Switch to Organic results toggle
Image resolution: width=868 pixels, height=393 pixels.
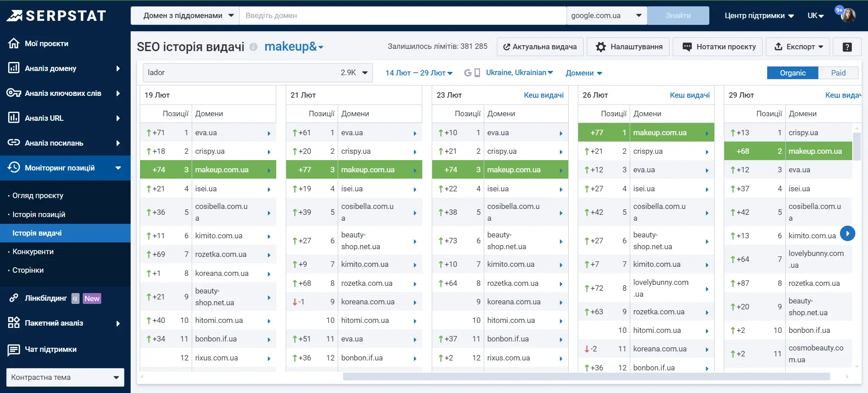coord(793,73)
